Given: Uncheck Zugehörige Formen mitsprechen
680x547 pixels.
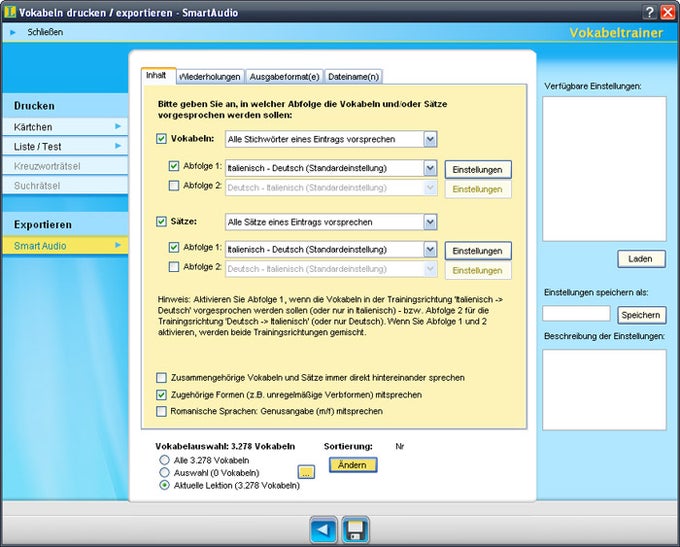Looking at the screenshot, I should coord(161,395).
